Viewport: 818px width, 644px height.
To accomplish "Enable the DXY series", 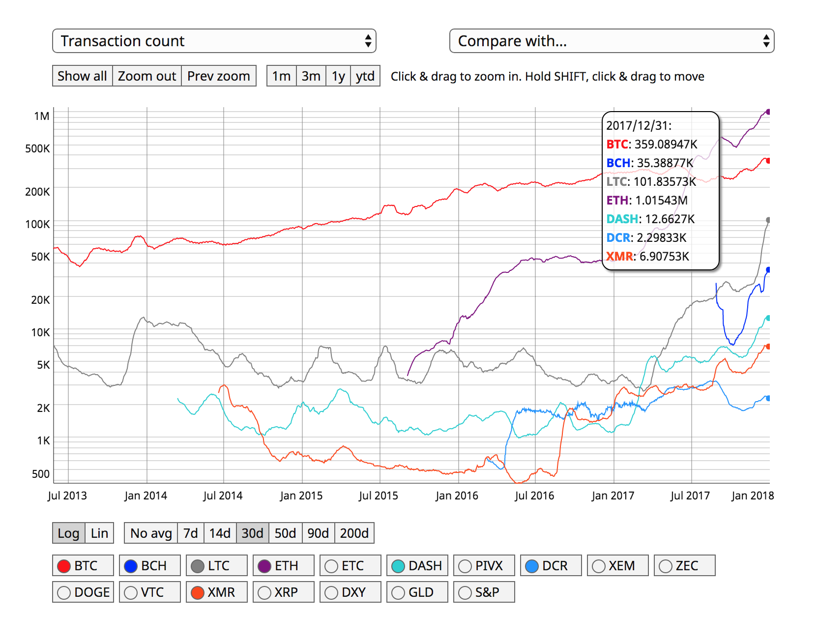I will point(351,592).
